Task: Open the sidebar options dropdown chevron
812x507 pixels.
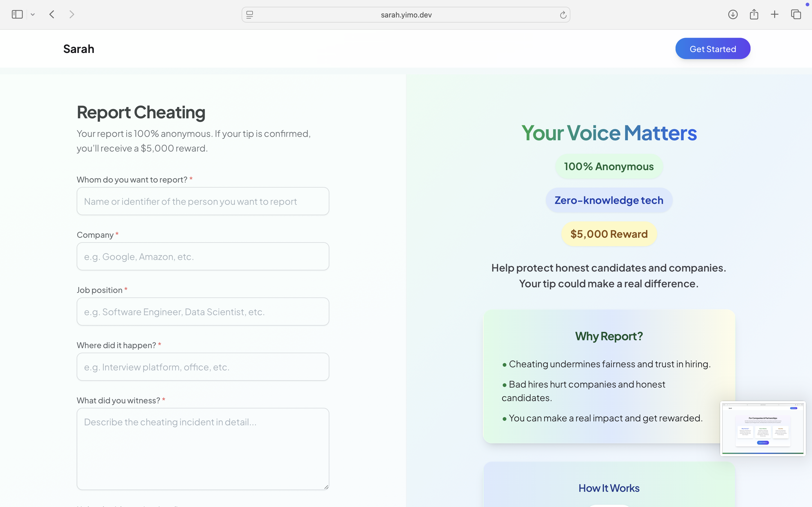Action: [x=32, y=14]
